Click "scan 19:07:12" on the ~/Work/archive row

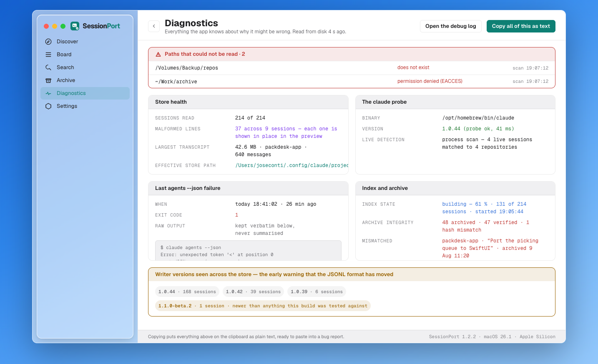(530, 81)
